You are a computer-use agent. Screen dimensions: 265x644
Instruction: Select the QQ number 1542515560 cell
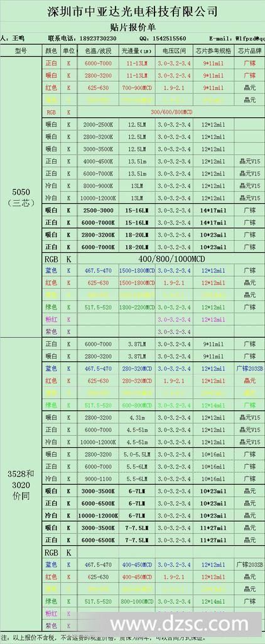[168, 38]
